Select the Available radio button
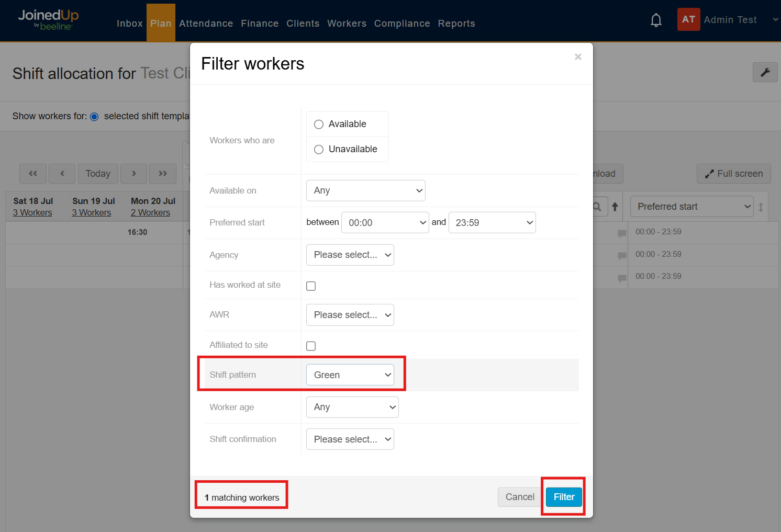781x532 pixels. (x=319, y=124)
